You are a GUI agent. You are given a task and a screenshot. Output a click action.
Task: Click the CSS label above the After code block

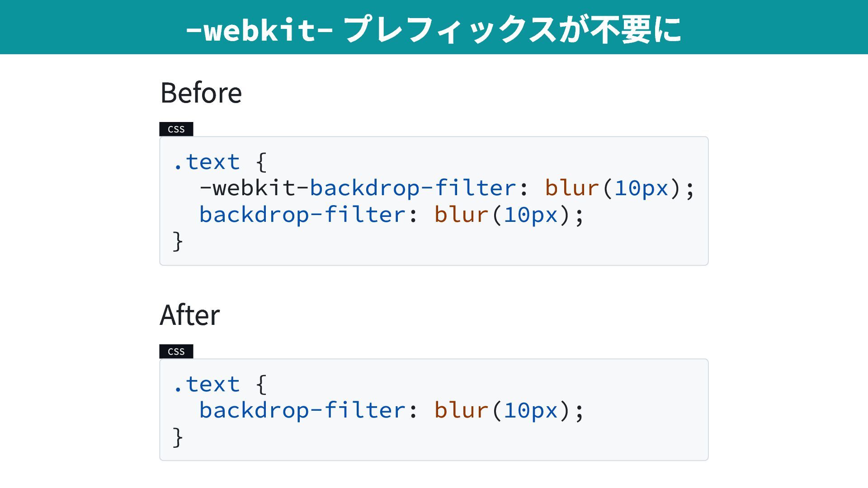(176, 352)
